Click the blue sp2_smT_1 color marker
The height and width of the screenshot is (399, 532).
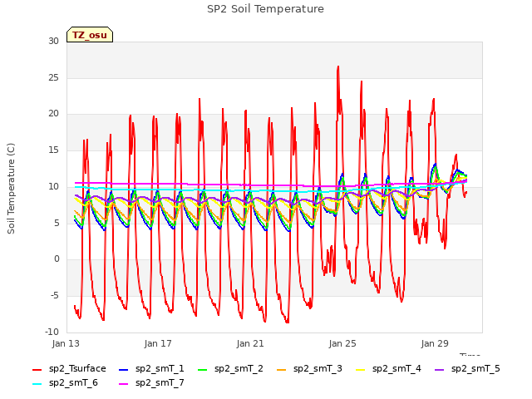[x=124, y=369]
